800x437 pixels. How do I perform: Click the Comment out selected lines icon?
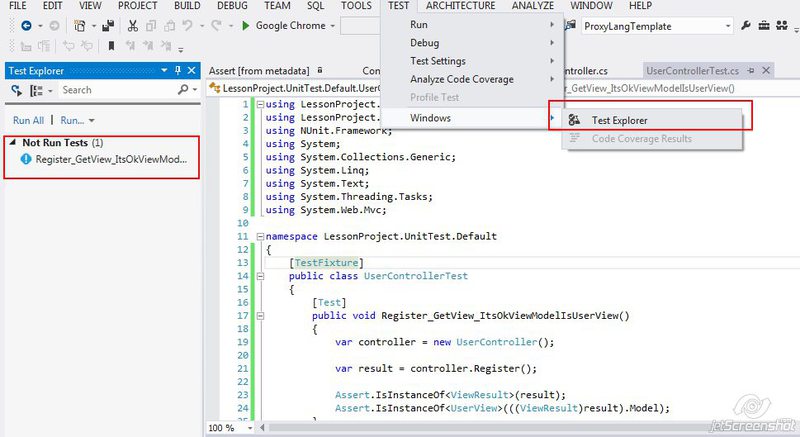tap(68, 47)
